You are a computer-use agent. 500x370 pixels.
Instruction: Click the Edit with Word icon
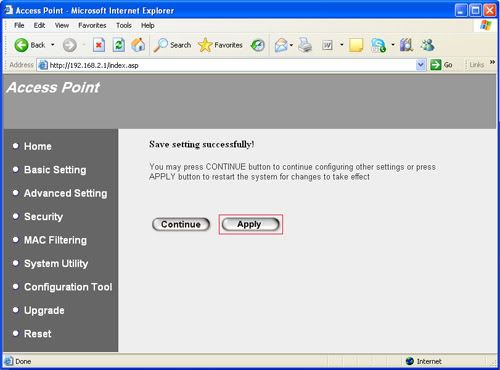pos(327,45)
